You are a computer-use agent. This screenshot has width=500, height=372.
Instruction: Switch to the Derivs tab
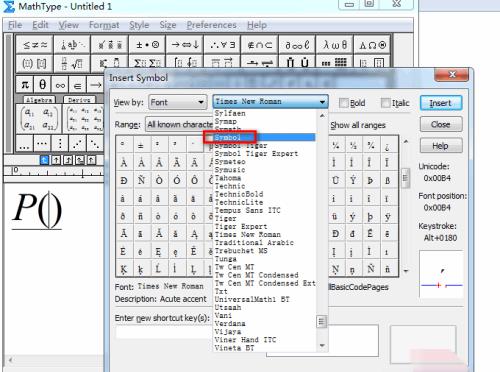pyautogui.click(x=79, y=100)
